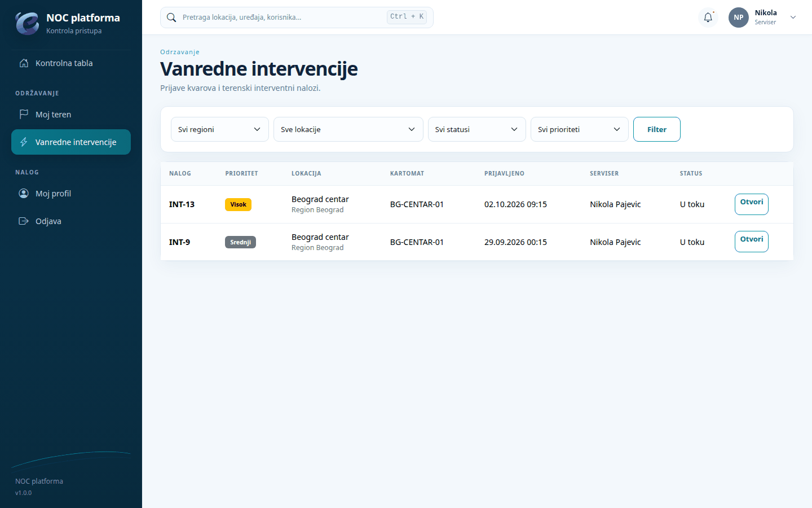812x508 pixels.
Task: Select Vanredne intervencije in sidebar
Action: [x=71, y=142]
